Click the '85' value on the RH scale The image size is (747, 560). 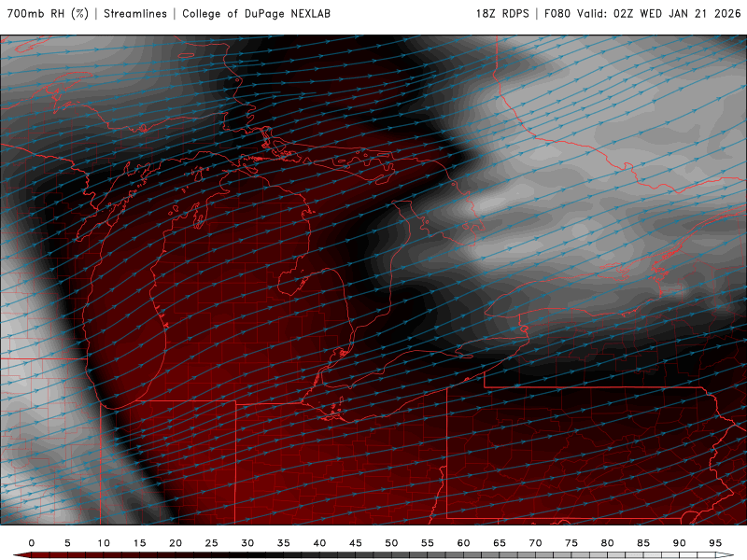[x=643, y=543]
